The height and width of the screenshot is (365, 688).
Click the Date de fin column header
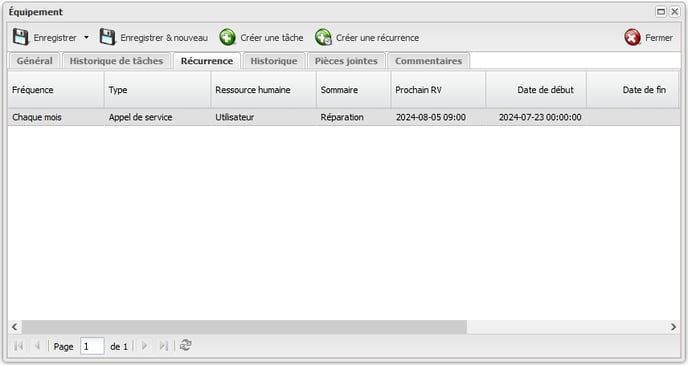(632, 89)
